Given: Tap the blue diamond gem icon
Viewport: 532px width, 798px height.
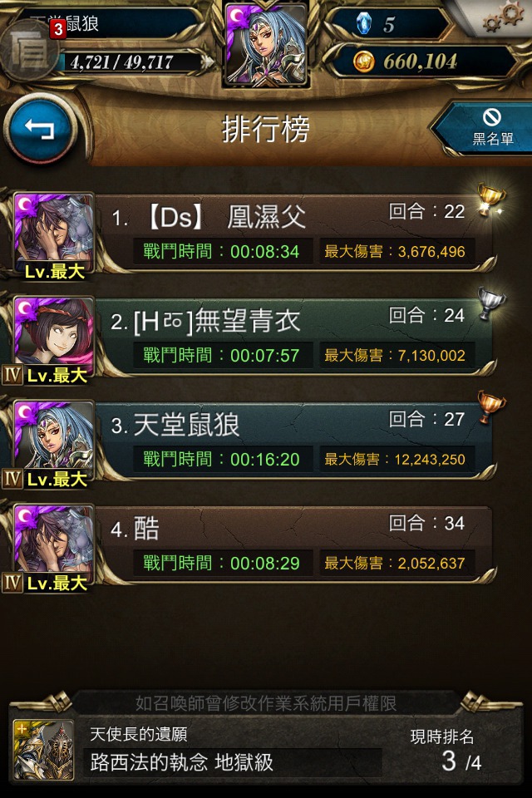Looking at the screenshot, I should tap(363, 23).
